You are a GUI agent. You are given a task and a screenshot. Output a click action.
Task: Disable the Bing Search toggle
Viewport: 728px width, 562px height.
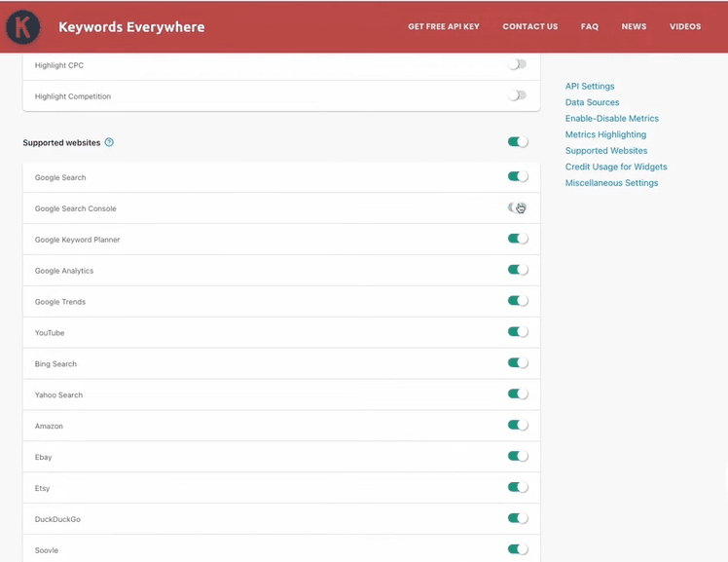(518, 363)
